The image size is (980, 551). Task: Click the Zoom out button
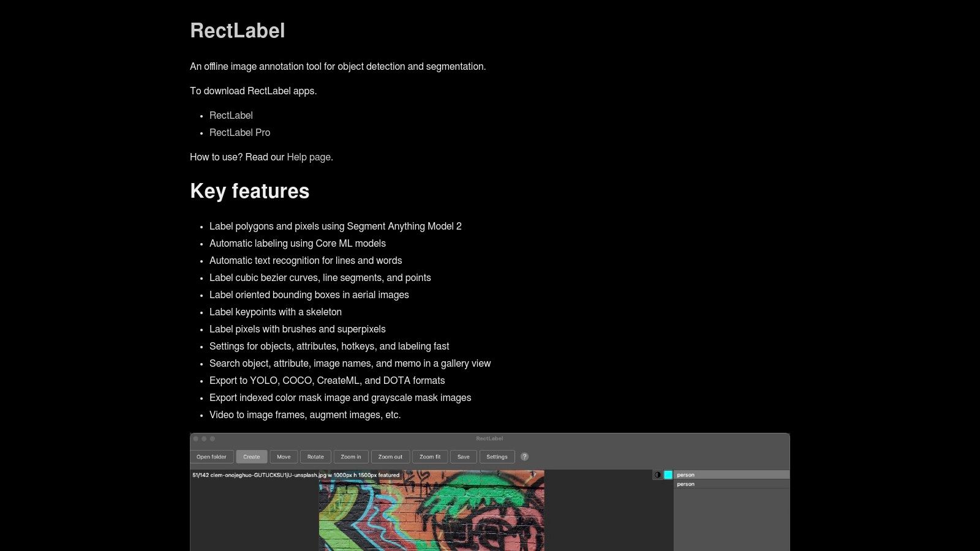pos(390,457)
